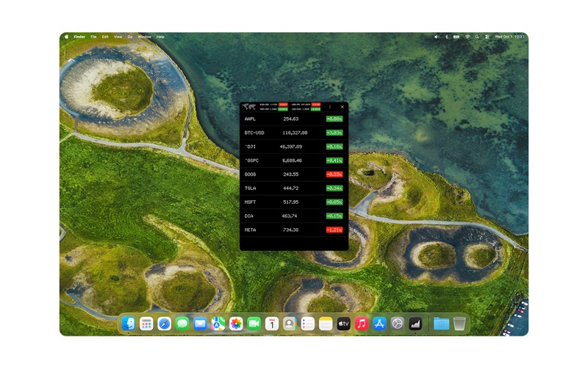The image size is (588, 368).
Task: Open the three-dot options menu in the ticker widget
Action: tap(330, 107)
